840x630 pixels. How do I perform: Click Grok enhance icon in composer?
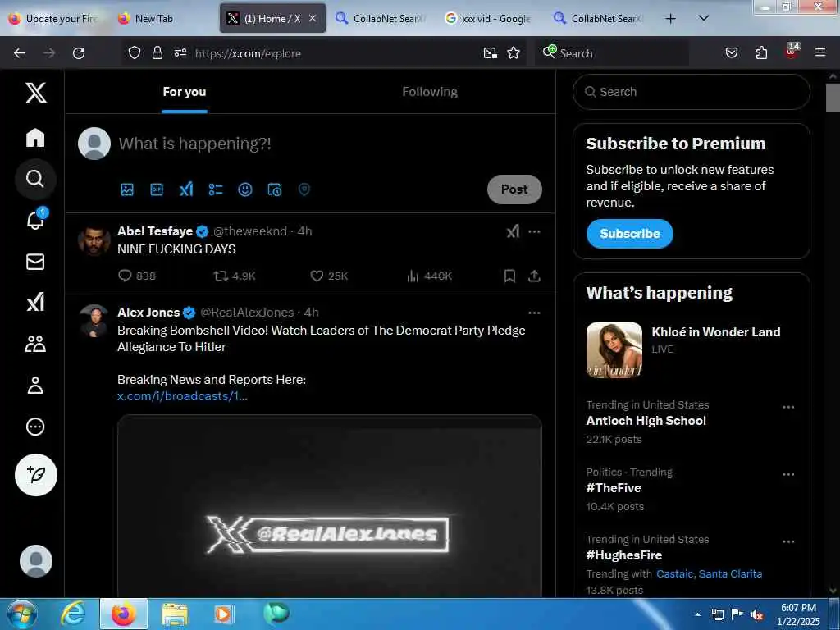pyautogui.click(x=186, y=189)
